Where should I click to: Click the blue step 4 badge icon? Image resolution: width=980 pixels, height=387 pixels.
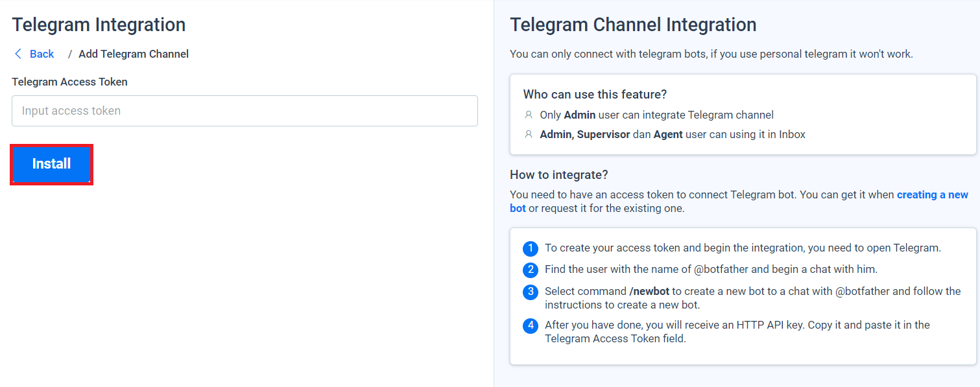coord(530,325)
